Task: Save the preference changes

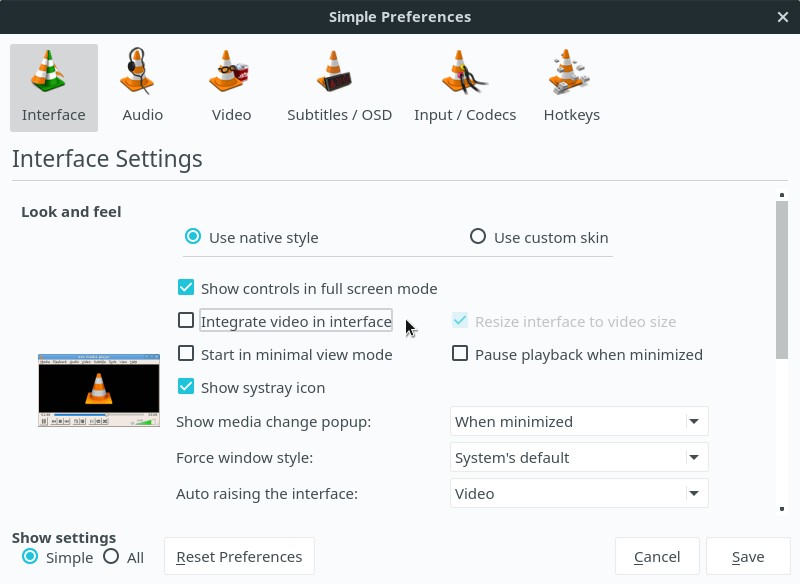Action: click(748, 556)
